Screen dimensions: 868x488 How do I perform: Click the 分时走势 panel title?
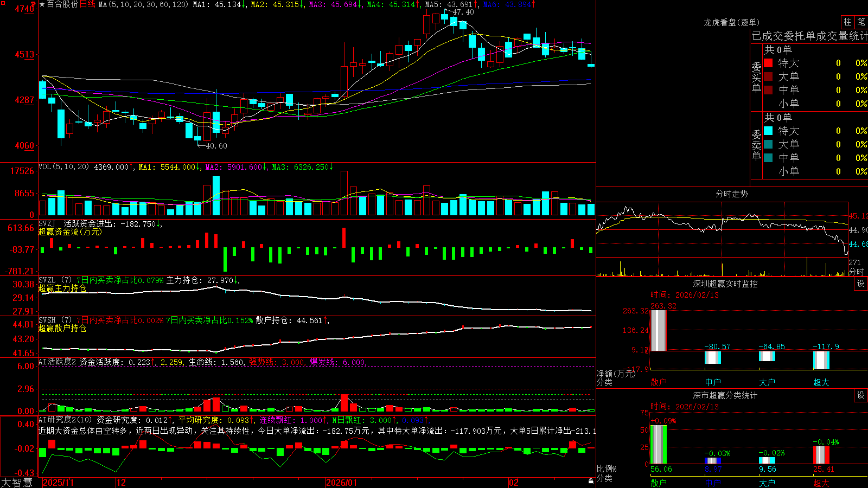732,194
